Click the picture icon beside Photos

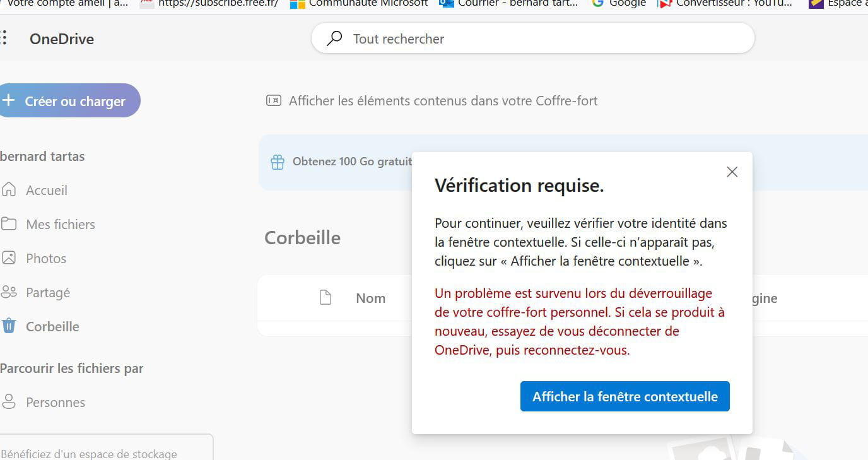click(x=9, y=257)
